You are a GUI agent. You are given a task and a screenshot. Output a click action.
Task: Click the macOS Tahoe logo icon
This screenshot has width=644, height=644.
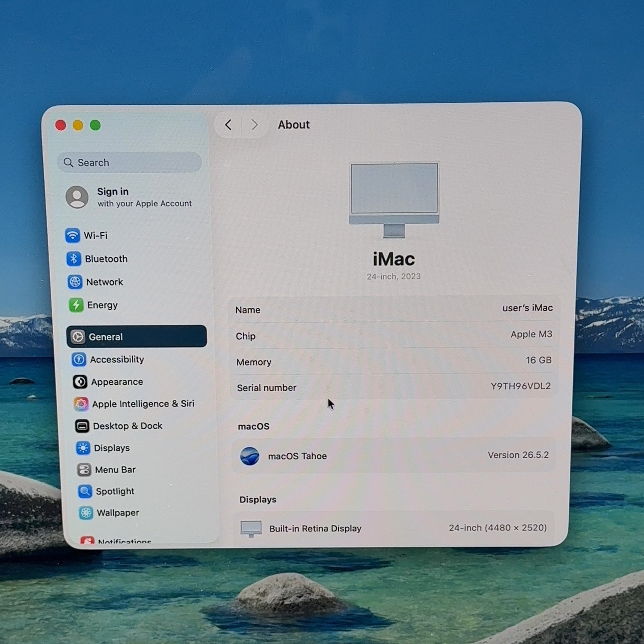pyautogui.click(x=249, y=456)
